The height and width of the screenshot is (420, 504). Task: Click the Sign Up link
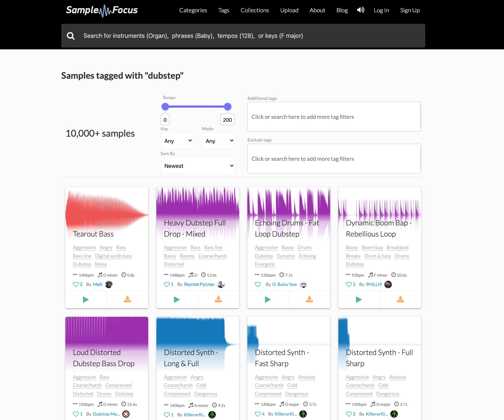[410, 10]
